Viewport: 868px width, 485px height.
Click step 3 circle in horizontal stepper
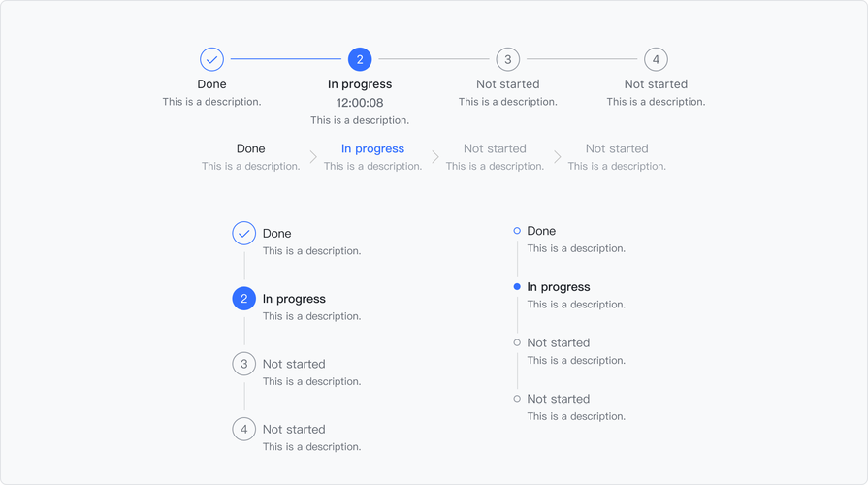(x=507, y=59)
